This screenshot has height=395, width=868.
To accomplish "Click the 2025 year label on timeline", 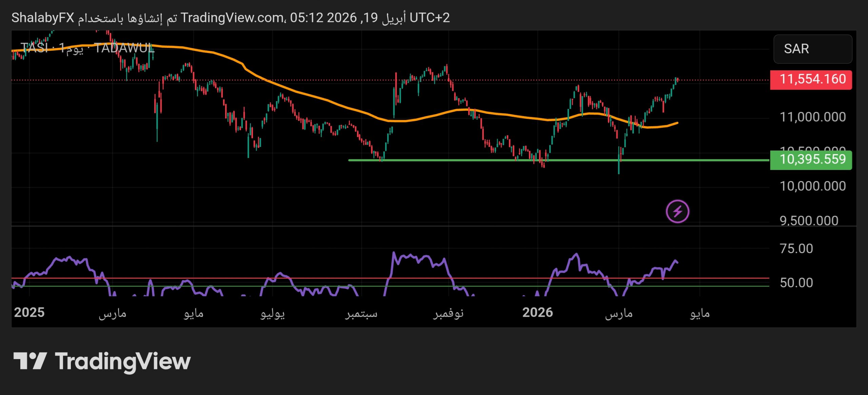I will point(29,313).
